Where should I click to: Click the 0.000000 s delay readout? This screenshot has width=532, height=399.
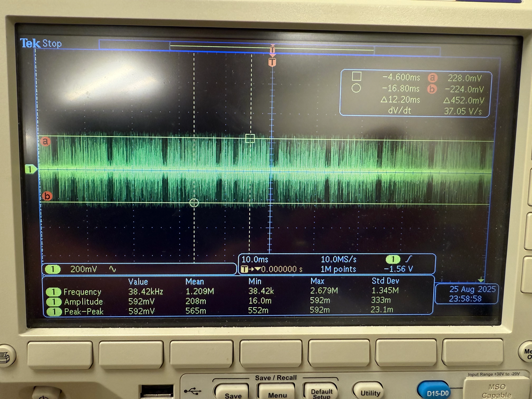point(282,269)
